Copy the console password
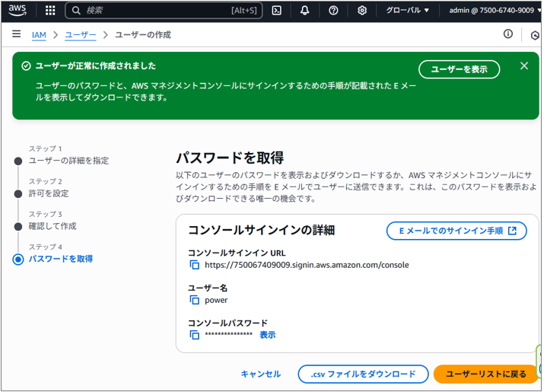Screen dimensions: 547x392 click(x=194, y=335)
